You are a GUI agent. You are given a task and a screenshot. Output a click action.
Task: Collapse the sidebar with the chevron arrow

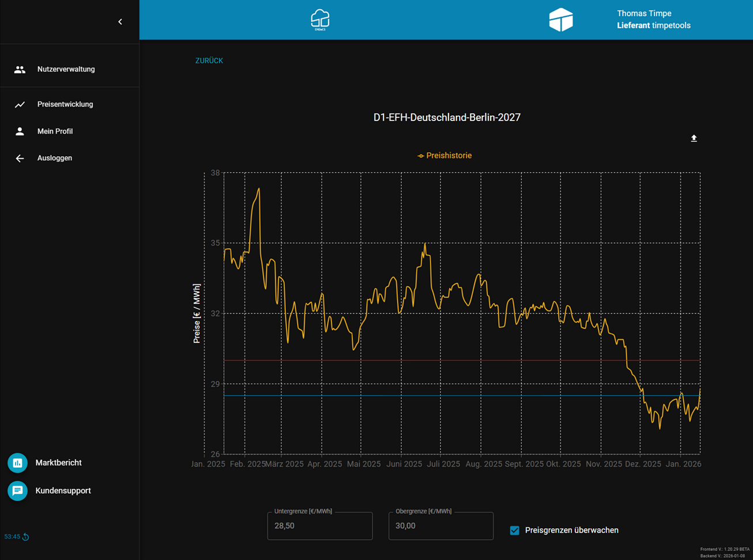pos(120,22)
